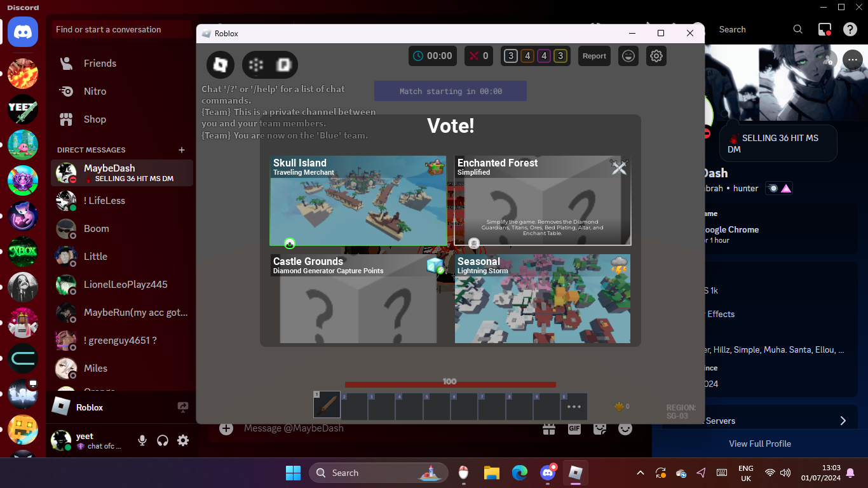Click the Report button in Roblox
This screenshot has width=868, height=488.
[x=594, y=56]
